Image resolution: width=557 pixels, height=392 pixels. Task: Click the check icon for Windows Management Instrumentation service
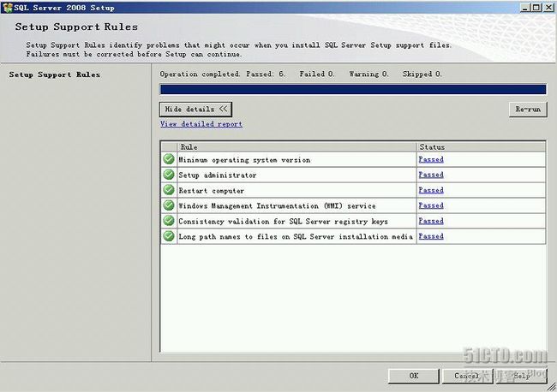[x=169, y=205]
